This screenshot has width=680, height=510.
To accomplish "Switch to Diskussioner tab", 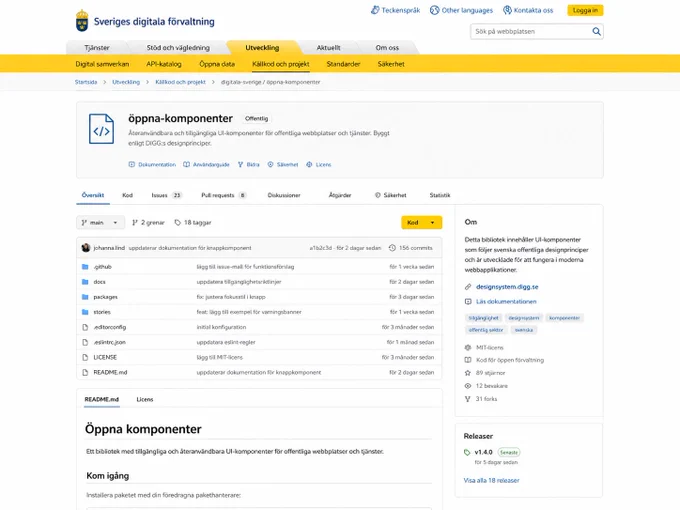I will 284,195.
